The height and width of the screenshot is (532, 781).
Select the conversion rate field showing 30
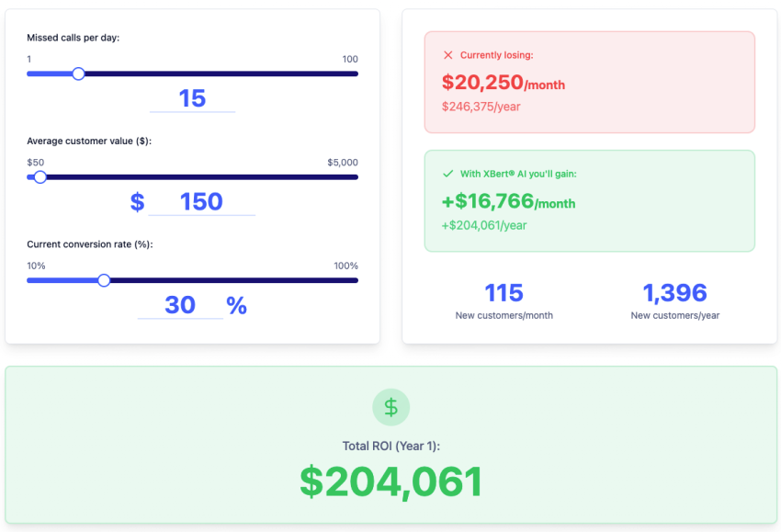point(180,305)
